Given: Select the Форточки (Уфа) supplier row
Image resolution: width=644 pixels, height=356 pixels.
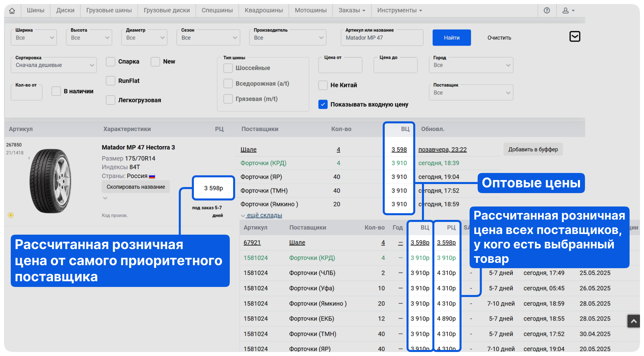Looking at the screenshot, I should [x=439, y=288].
